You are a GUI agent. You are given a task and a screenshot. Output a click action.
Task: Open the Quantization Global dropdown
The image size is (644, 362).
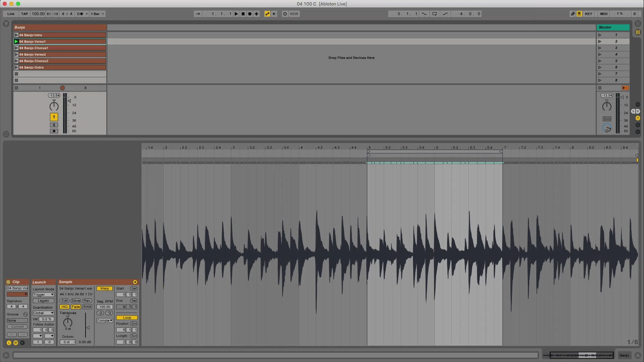(x=43, y=313)
